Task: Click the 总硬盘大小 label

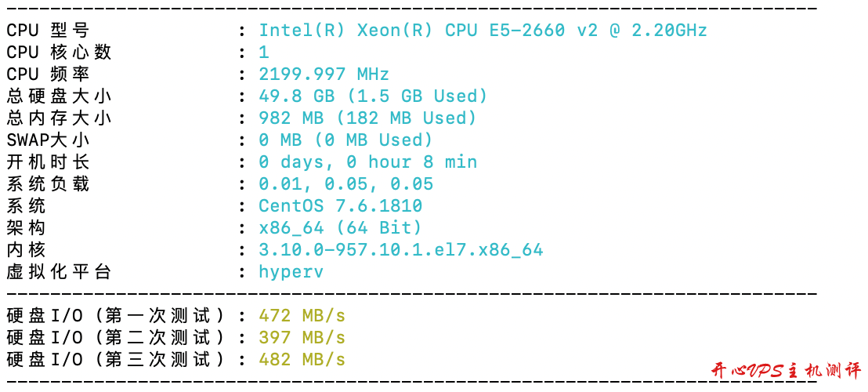Action: pyautogui.click(x=59, y=96)
